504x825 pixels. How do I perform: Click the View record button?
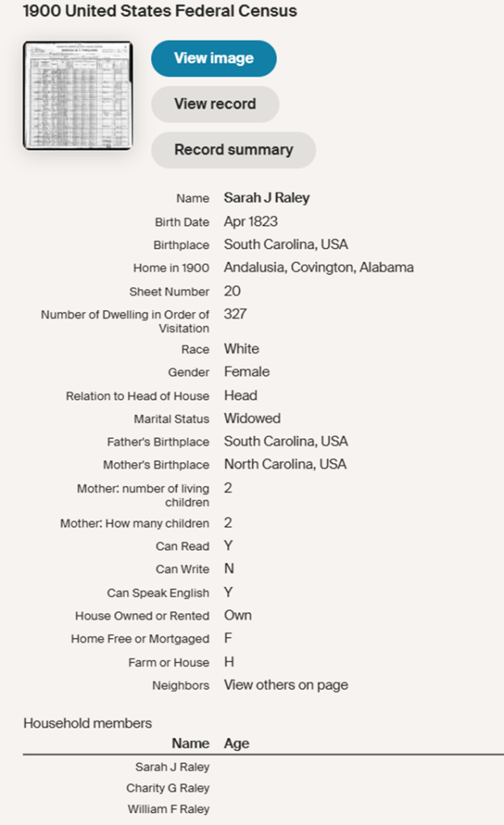(215, 104)
